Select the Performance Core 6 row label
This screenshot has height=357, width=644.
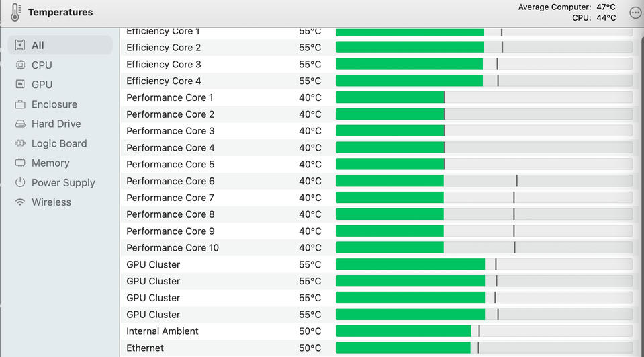click(x=170, y=181)
